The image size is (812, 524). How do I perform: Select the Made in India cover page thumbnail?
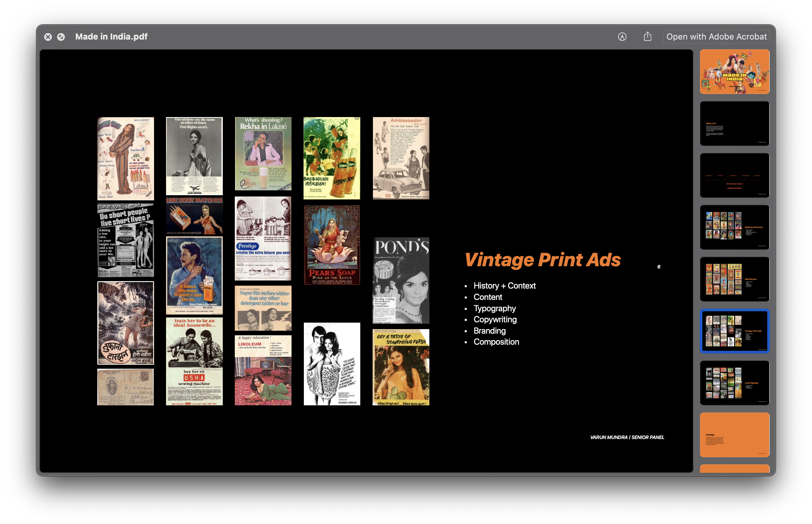[734, 72]
